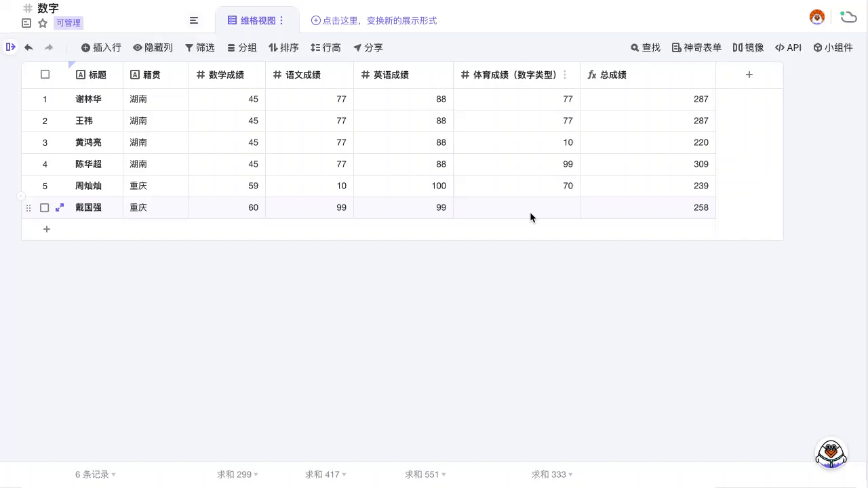Toggle the select-all checkbox in header row
Viewport: 868px width, 488px height.
45,75
